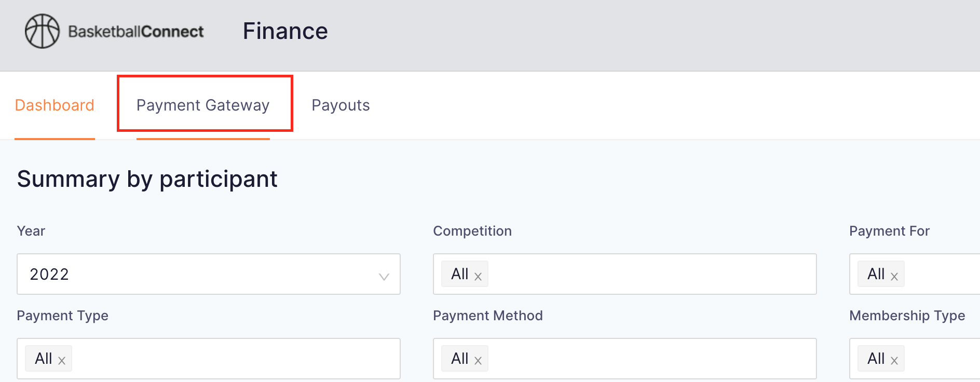Select the All tag in Competition filter

460,274
